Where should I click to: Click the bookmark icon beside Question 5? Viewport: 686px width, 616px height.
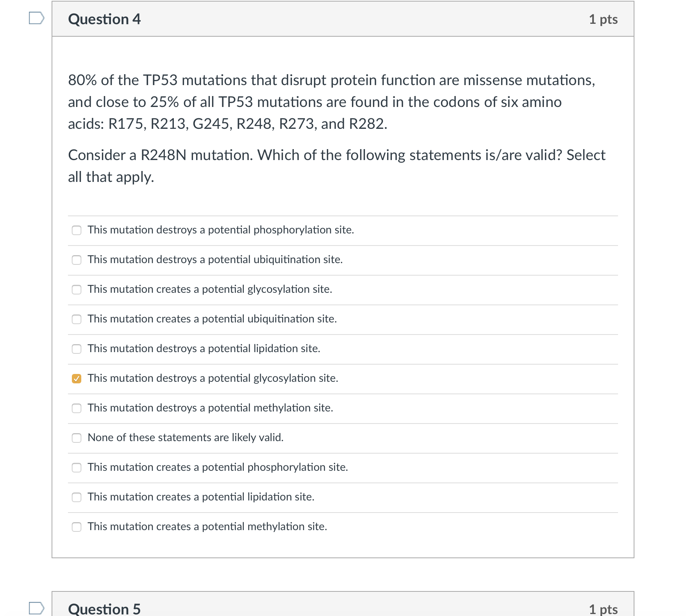pyautogui.click(x=37, y=607)
